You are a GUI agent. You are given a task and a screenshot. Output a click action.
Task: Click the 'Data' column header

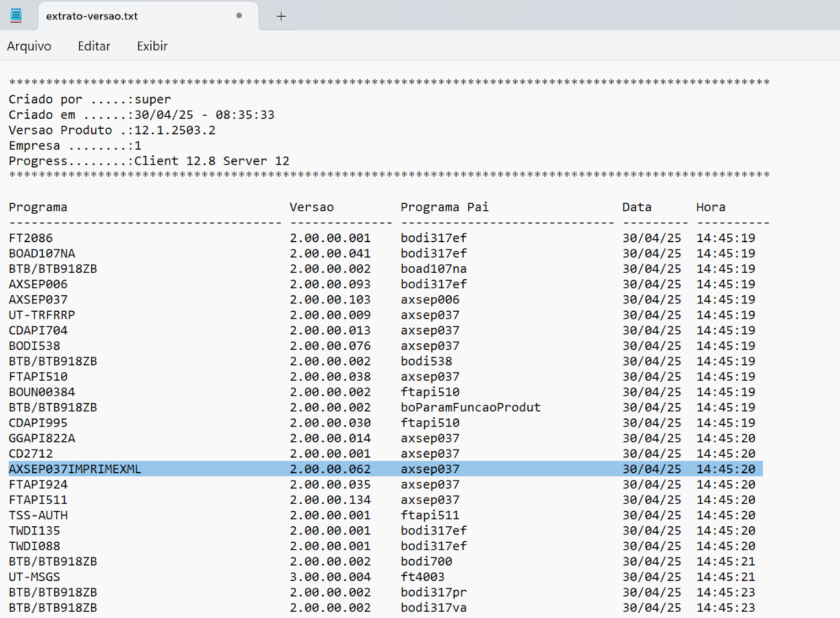point(637,207)
